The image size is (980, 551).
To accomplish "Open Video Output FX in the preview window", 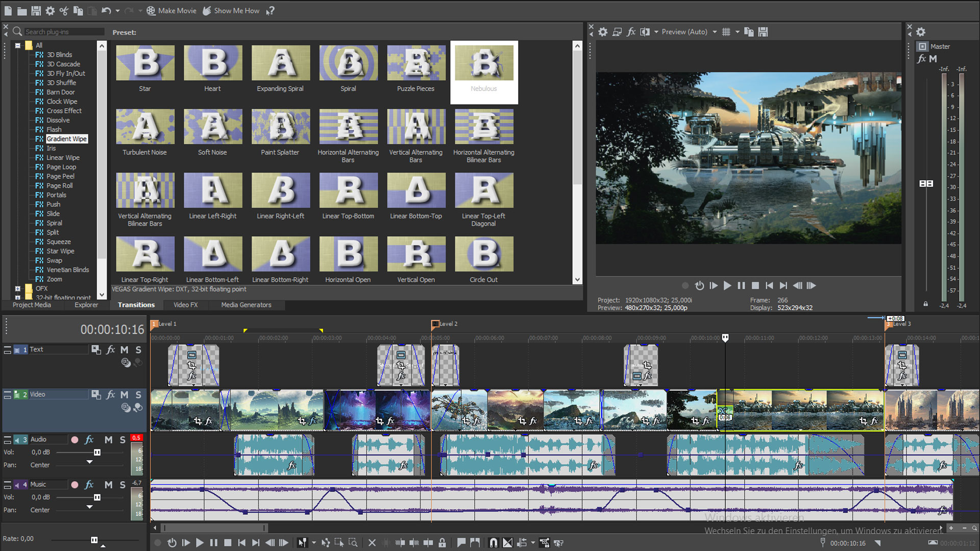I will click(631, 32).
